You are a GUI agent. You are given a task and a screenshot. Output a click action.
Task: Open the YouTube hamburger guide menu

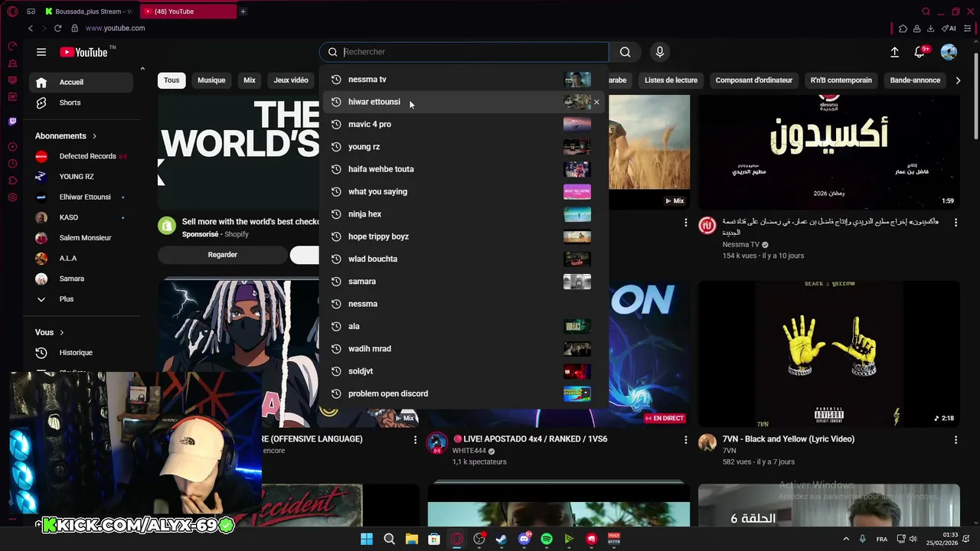coord(41,52)
